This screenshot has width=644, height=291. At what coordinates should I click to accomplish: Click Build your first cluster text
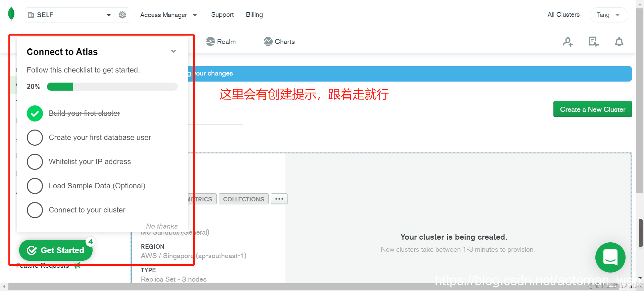[x=84, y=113]
